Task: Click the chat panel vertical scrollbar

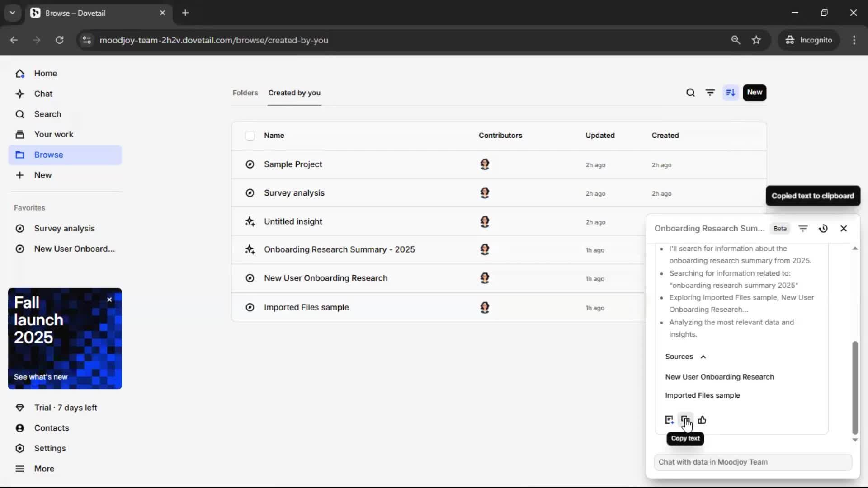Action: [x=854, y=388]
